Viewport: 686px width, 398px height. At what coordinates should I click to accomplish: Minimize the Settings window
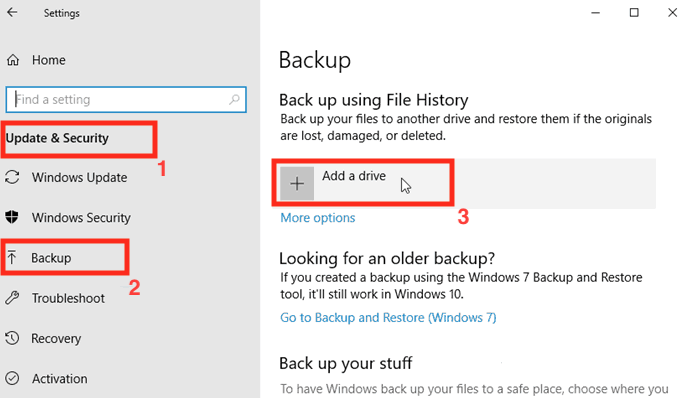(595, 13)
